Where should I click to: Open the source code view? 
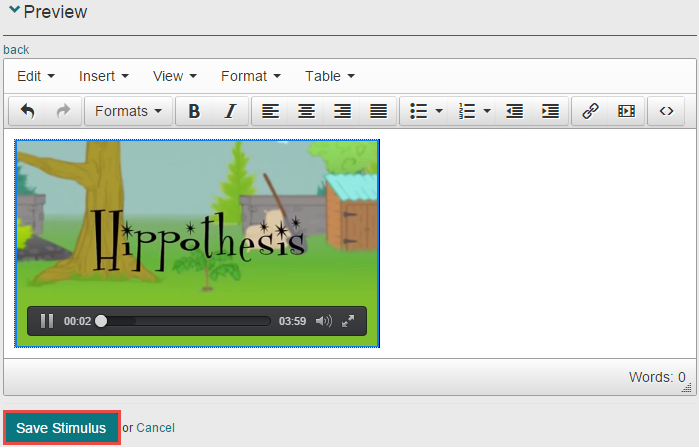click(x=666, y=111)
